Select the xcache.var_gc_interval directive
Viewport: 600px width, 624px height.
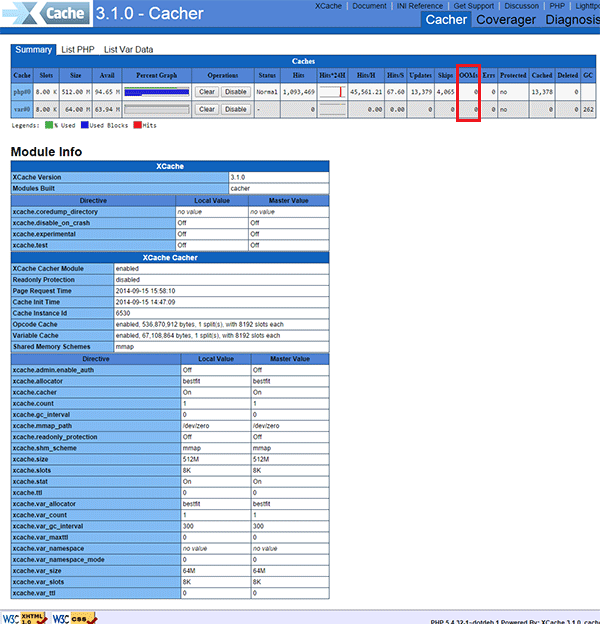[x=48, y=526]
